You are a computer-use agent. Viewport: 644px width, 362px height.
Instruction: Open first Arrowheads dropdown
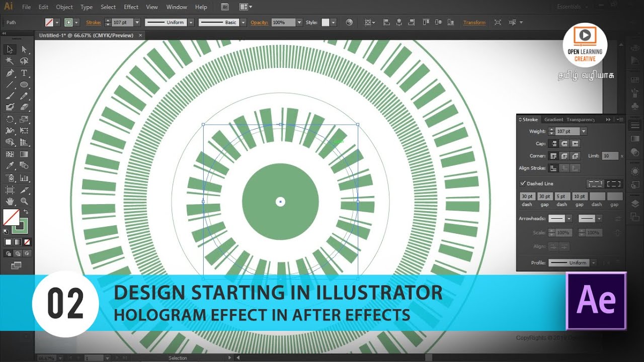pyautogui.click(x=569, y=219)
